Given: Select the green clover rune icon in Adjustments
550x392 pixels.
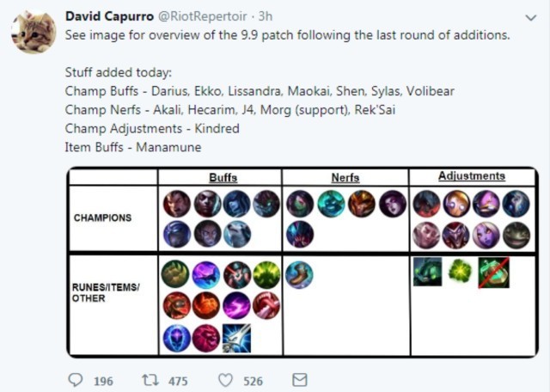Looking at the screenshot, I should (461, 272).
